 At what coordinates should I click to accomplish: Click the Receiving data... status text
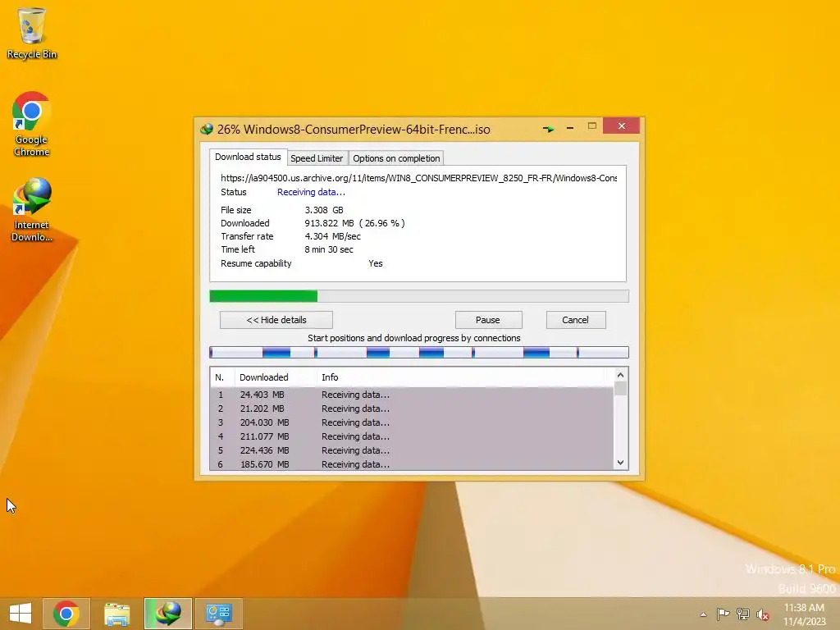tap(311, 192)
